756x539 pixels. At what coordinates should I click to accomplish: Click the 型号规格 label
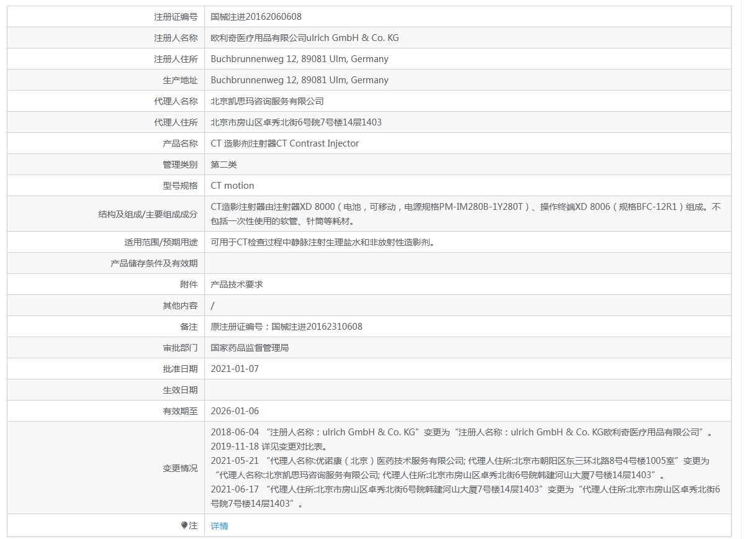pyautogui.click(x=180, y=186)
